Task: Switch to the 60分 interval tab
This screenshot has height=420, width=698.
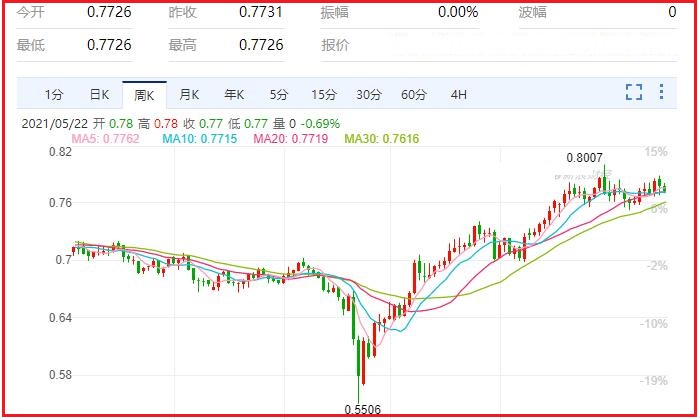Action: pos(414,95)
